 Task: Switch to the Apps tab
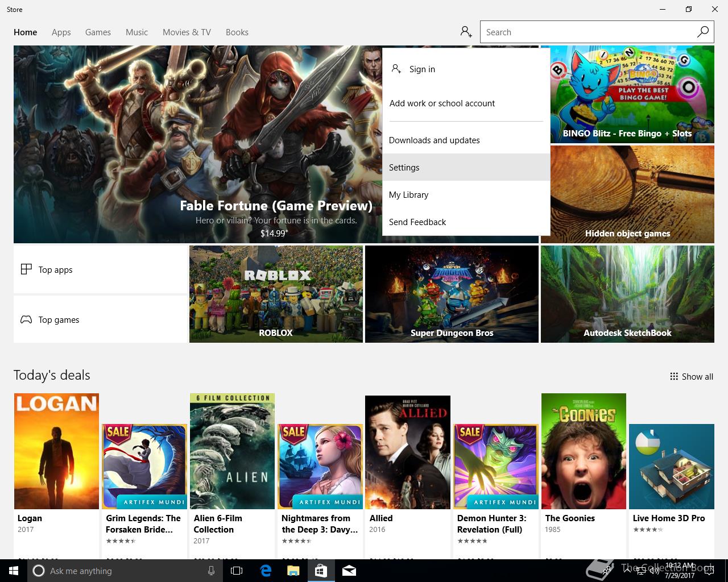pos(61,32)
